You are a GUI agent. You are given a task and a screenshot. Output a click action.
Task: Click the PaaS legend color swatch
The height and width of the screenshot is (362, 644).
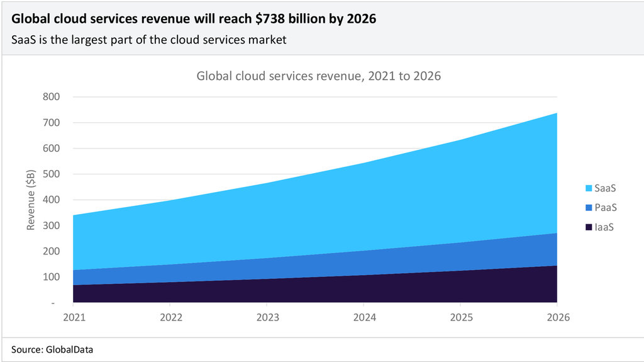click(x=589, y=207)
